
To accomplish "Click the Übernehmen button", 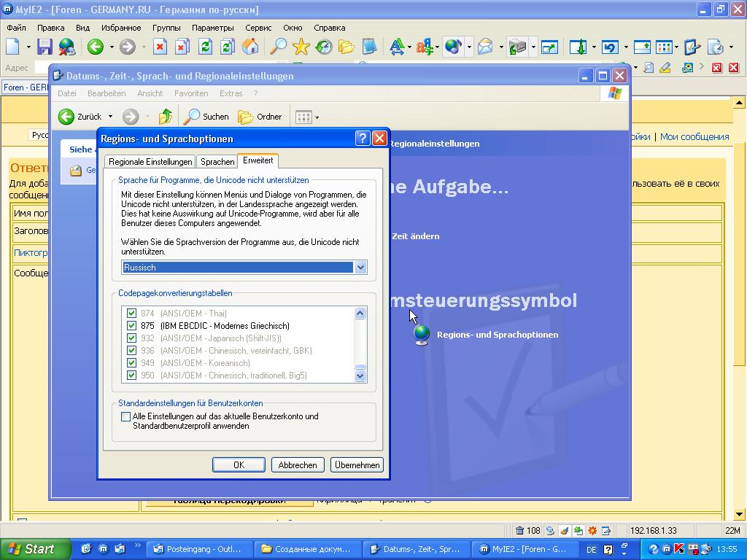I will click(x=357, y=464).
